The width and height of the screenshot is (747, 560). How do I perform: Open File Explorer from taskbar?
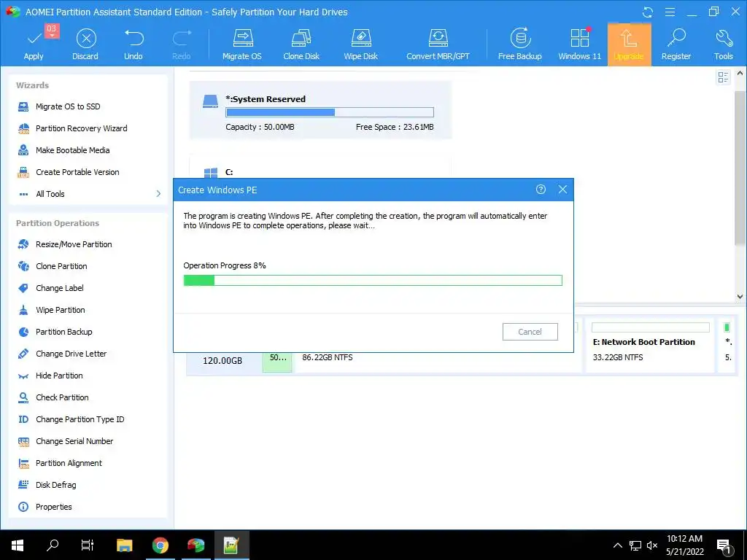coord(124,545)
